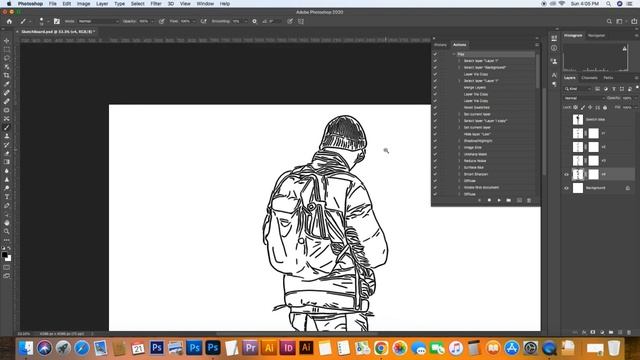Select the Sketch Idea layer thumbnail

click(578, 120)
